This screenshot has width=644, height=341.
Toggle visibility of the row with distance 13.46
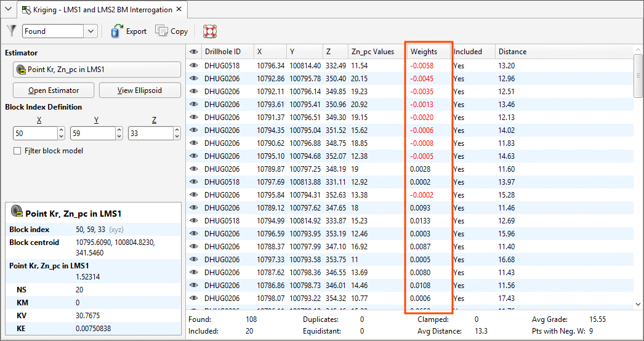pyautogui.click(x=193, y=105)
